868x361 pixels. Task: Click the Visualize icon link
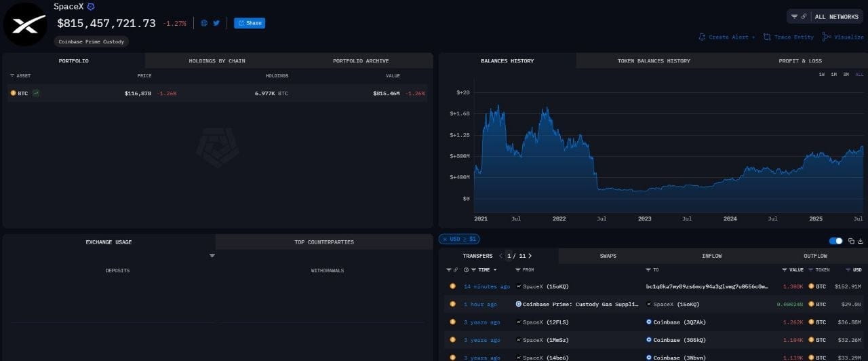842,37
